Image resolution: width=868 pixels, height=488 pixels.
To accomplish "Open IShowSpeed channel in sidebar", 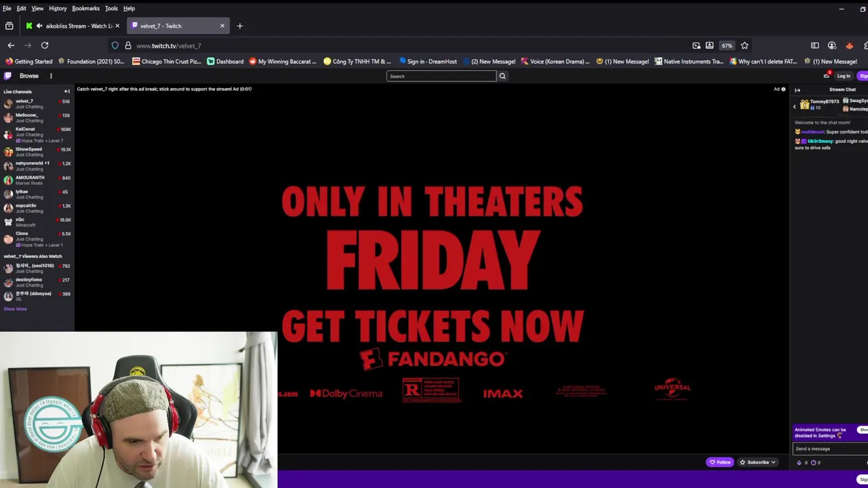I will [37, 152].
